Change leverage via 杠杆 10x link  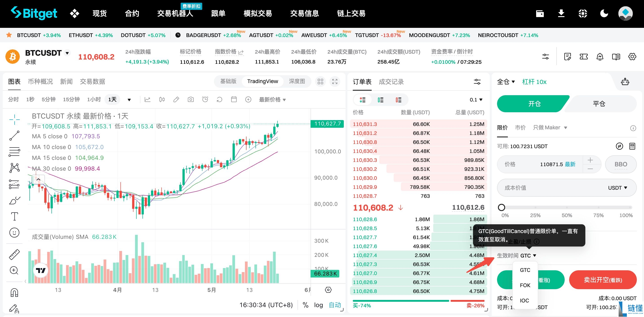click(x=534, y=82)
